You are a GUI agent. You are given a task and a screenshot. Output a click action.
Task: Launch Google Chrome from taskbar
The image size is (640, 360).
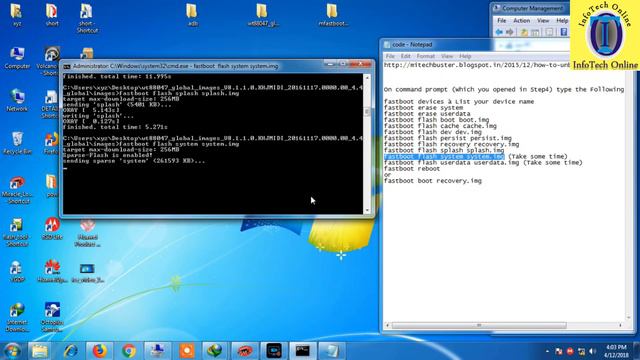click(129, 351)
